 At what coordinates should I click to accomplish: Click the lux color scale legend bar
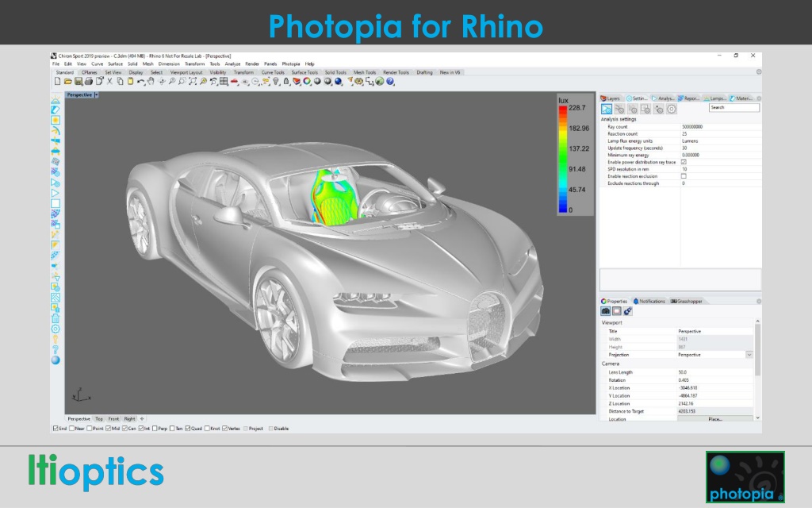click(x=562, y=159)
